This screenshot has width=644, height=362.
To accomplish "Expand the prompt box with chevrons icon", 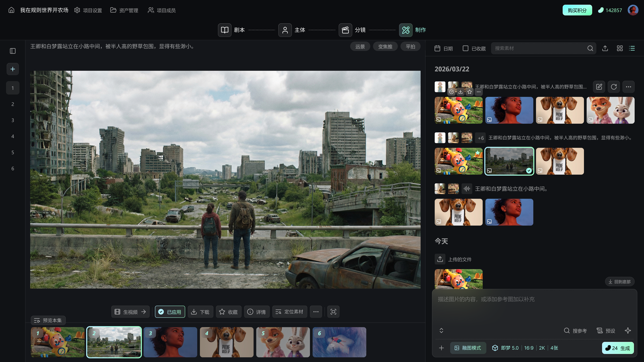I will click(x=442, y=330).
